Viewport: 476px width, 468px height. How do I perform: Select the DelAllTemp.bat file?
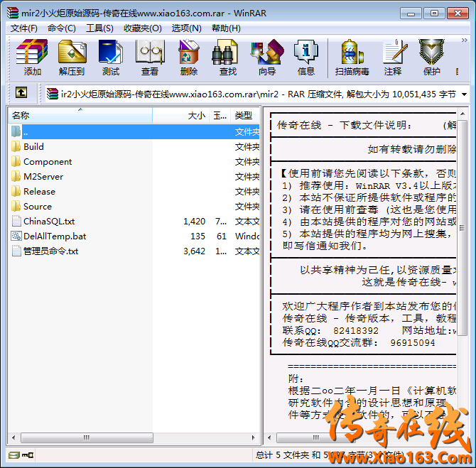tap(134, 236)
